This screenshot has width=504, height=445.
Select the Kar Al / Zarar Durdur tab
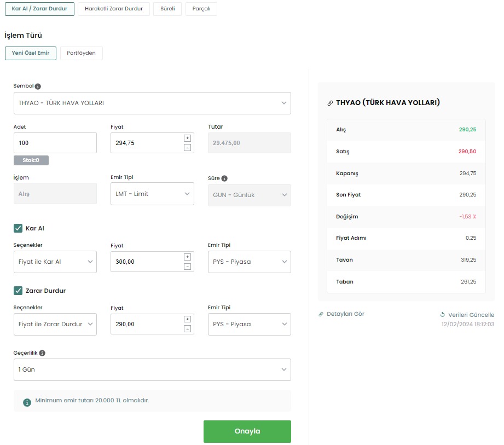pos(39,9)
